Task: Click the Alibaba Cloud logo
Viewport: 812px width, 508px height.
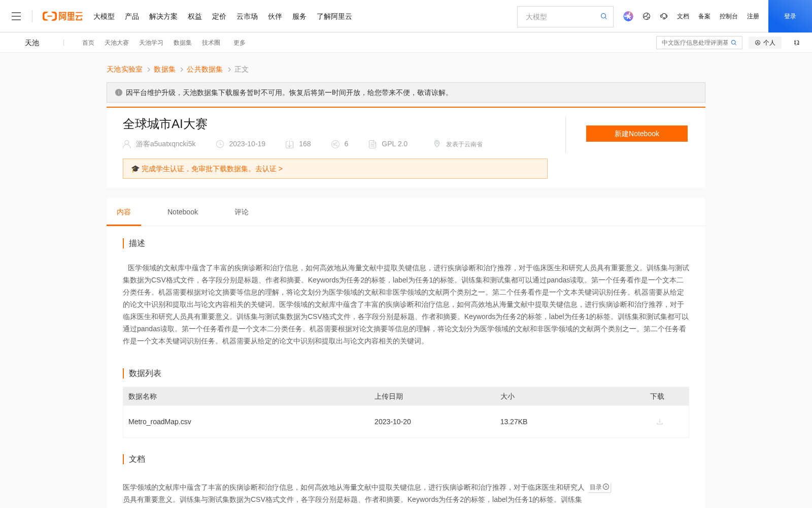Action: pos(62,16)
